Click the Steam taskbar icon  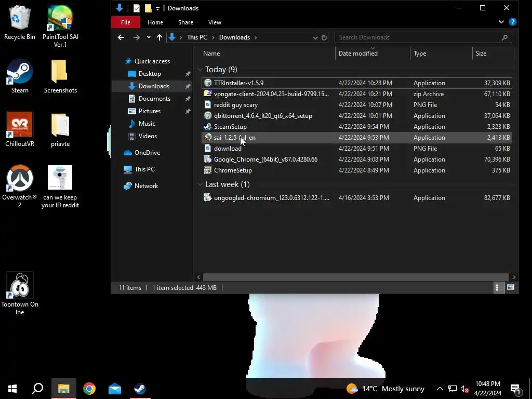[x=140, y=389]
